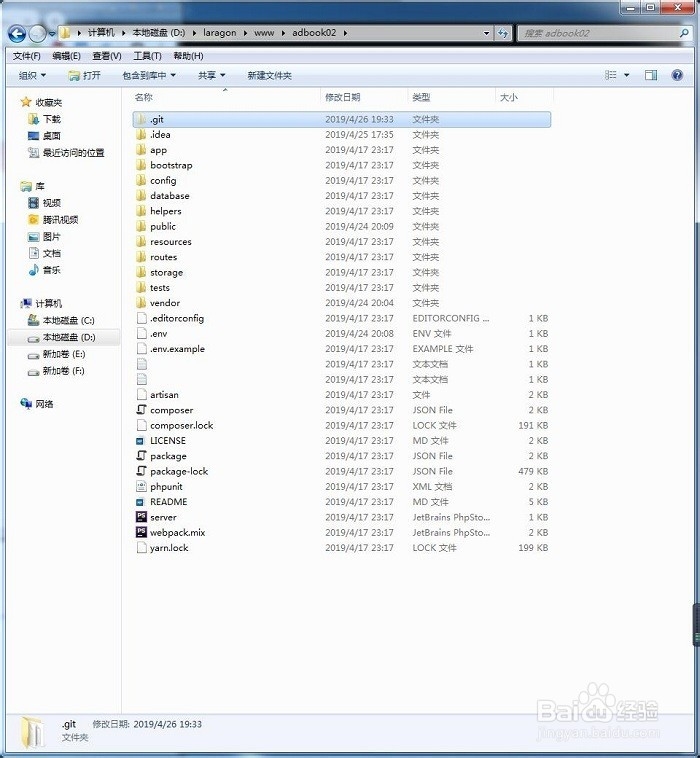
Task: Go back with the Back arrow button
Action: (17, 33)
